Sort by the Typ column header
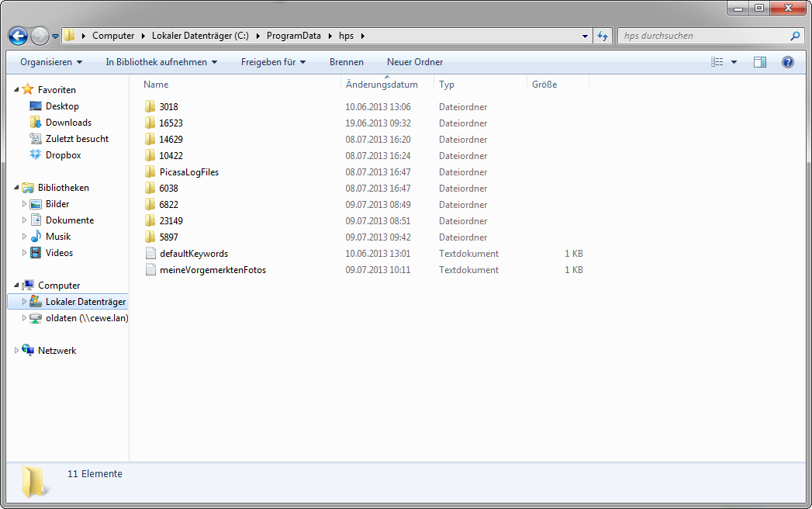Screen dimensions: 812x509 [447, 85]
